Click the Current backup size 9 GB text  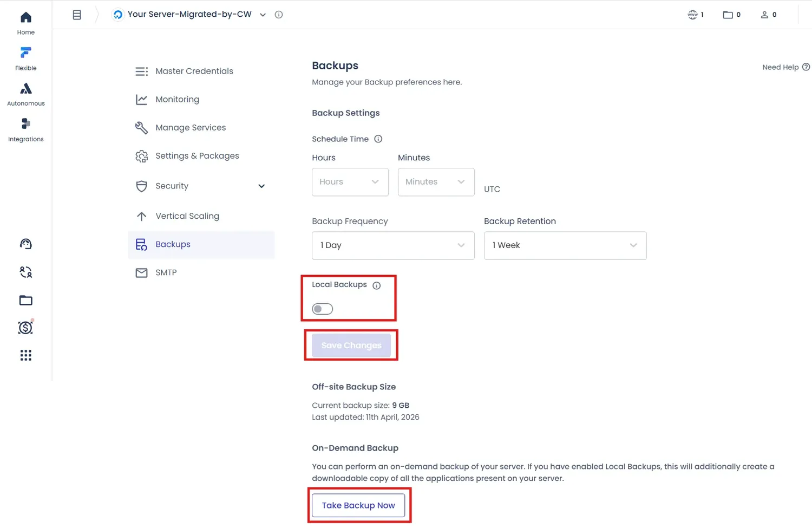point(361,405)
